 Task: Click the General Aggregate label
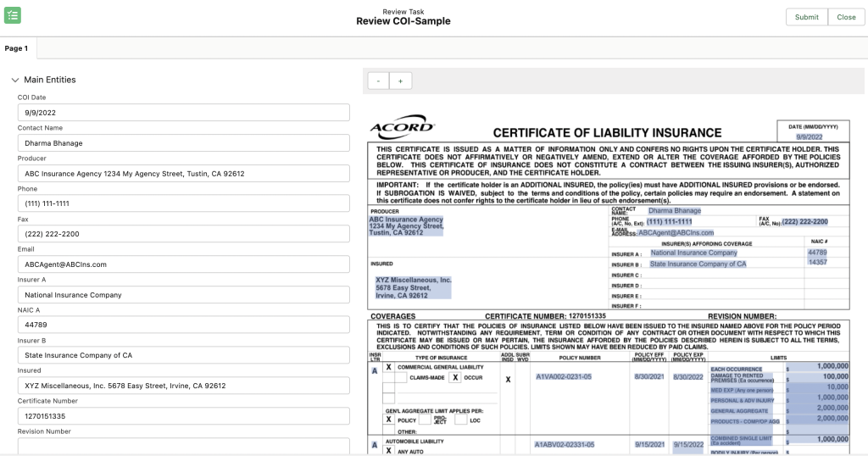[739, 411]
